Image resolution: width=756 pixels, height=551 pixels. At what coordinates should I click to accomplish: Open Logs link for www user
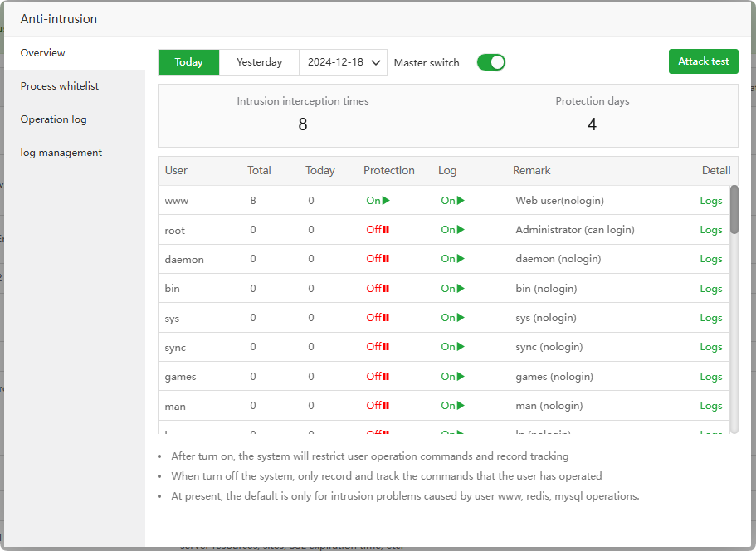point(710,201)
